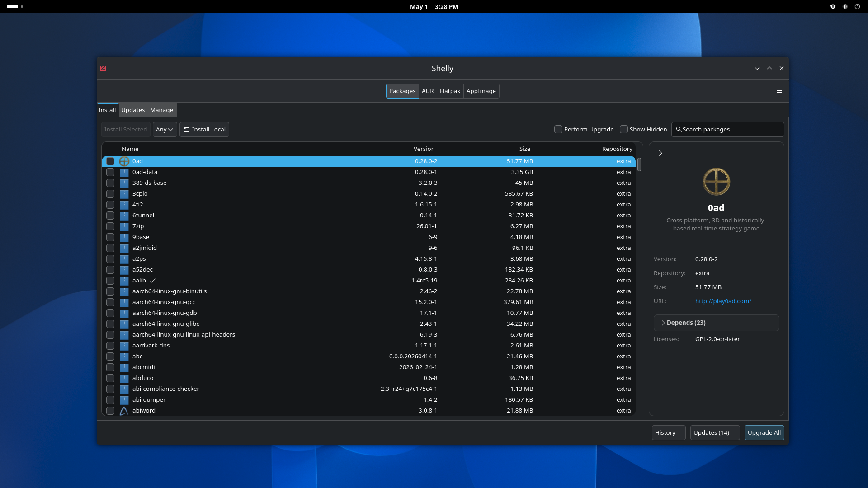The image size is (868, 488).
Task: Click the large 0ad logo in details panel
Action: click(x=716, y=182)
